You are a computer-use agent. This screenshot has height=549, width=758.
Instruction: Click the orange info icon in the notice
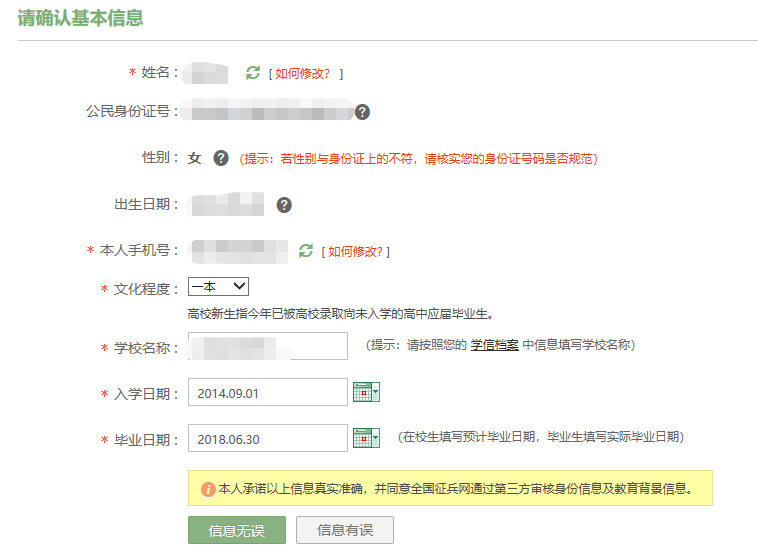(208, 489)
